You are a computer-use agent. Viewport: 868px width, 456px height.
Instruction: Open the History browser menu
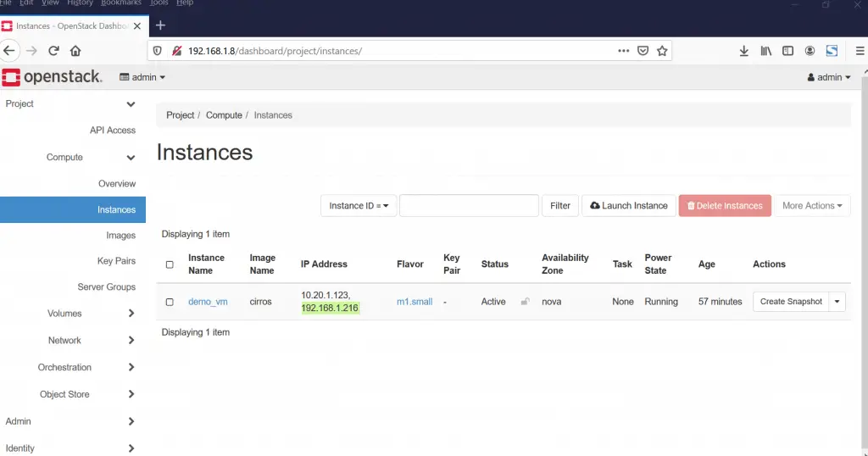80,3
